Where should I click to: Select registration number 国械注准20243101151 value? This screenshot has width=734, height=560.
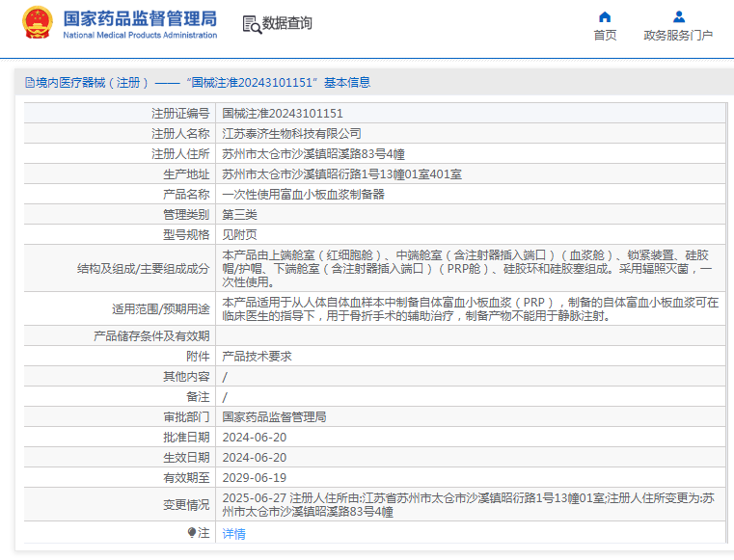click(283, 113)
